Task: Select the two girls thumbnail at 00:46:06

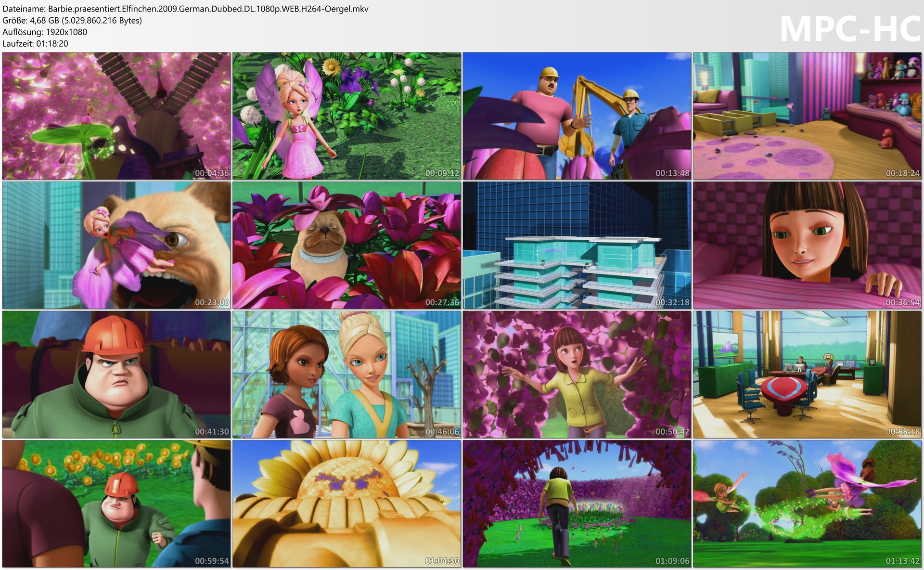Action: (x=346, y=374)
